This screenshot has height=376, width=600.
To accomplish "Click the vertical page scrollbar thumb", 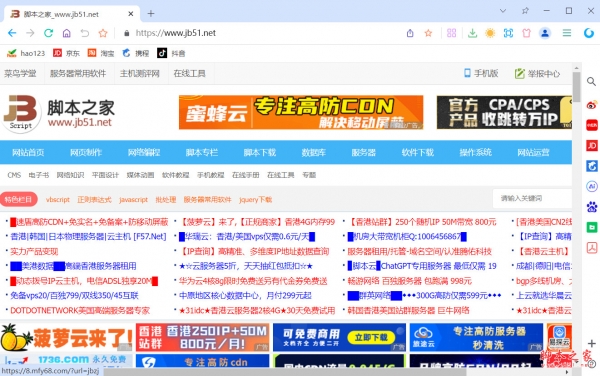I will click(x=576, y=87).
